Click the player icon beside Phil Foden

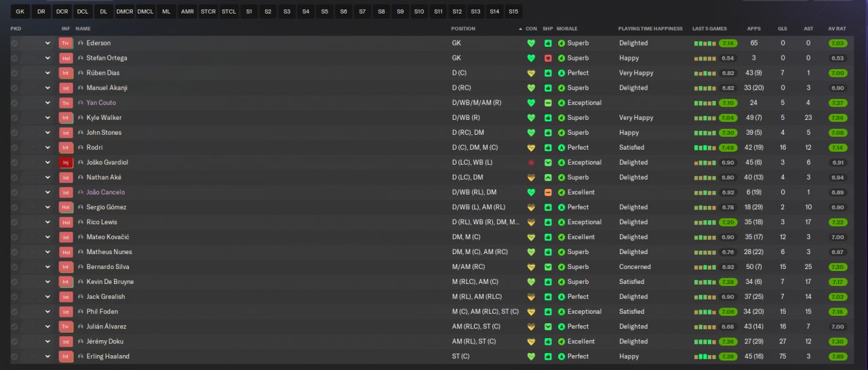click(x=81, y=311)
